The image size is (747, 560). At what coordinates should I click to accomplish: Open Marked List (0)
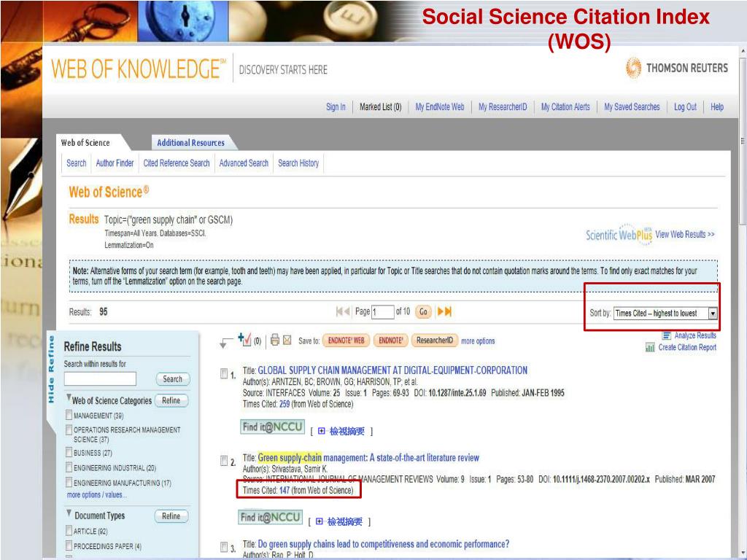coord(381,106)
